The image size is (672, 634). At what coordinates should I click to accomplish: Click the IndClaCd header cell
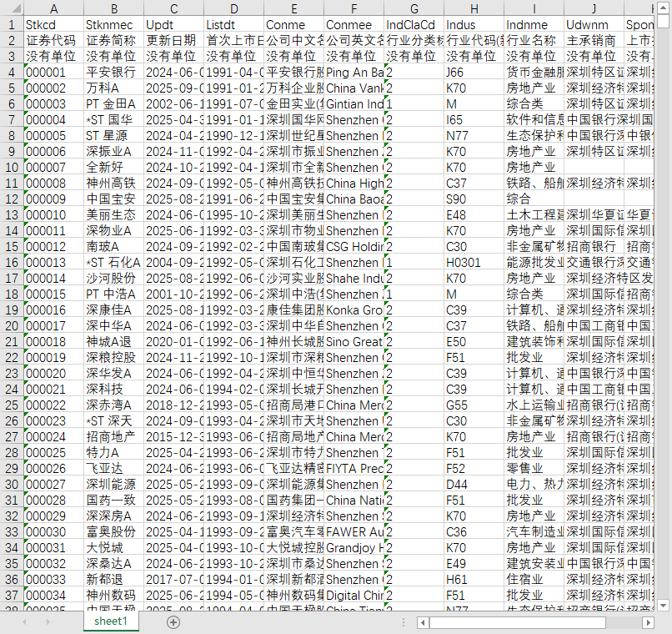click(414, 24)
